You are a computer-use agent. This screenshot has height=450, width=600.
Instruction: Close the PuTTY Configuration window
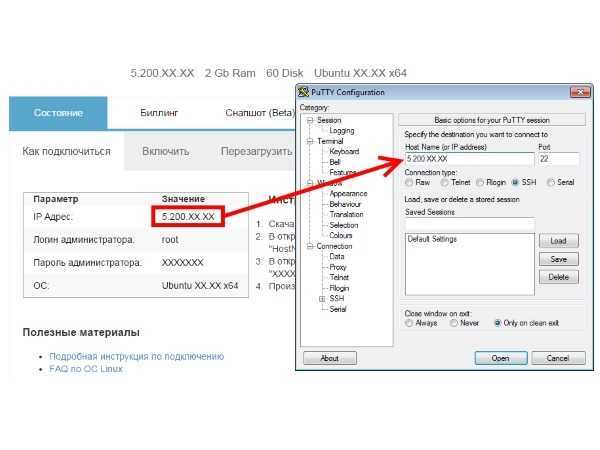[x=580, y=92]
